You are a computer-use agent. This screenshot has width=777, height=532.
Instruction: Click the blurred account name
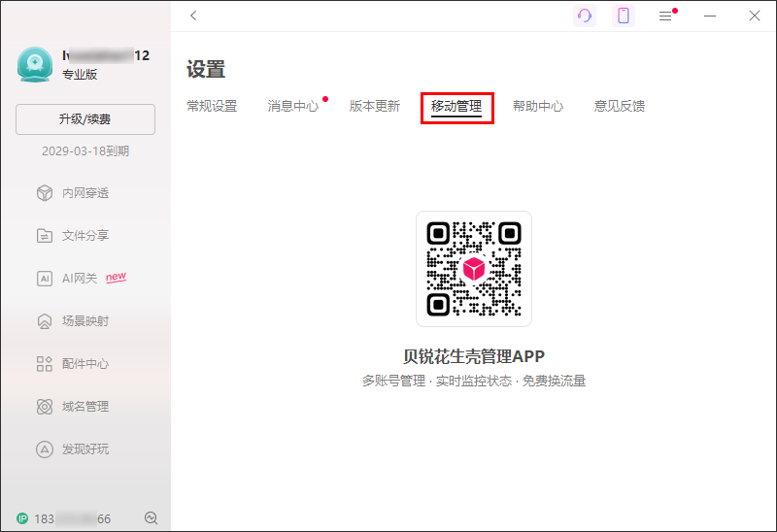coord(106,55)
